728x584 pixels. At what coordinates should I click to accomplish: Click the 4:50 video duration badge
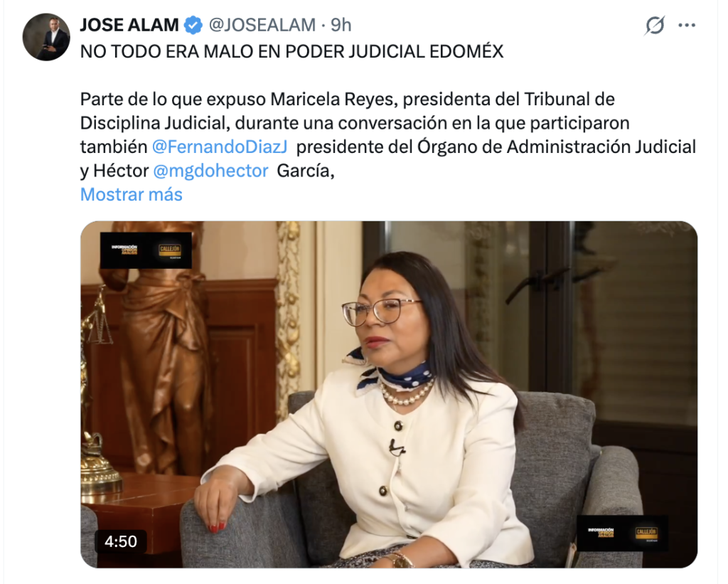click(121, 541)
